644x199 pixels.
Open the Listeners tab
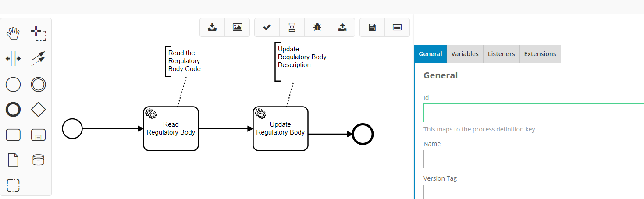click(502, 54)
